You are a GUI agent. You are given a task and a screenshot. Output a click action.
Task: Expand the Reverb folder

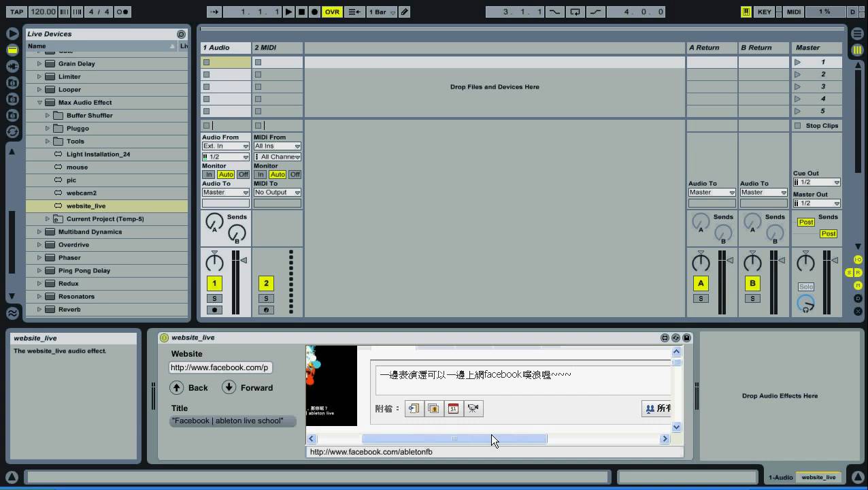tap(39, 310)
